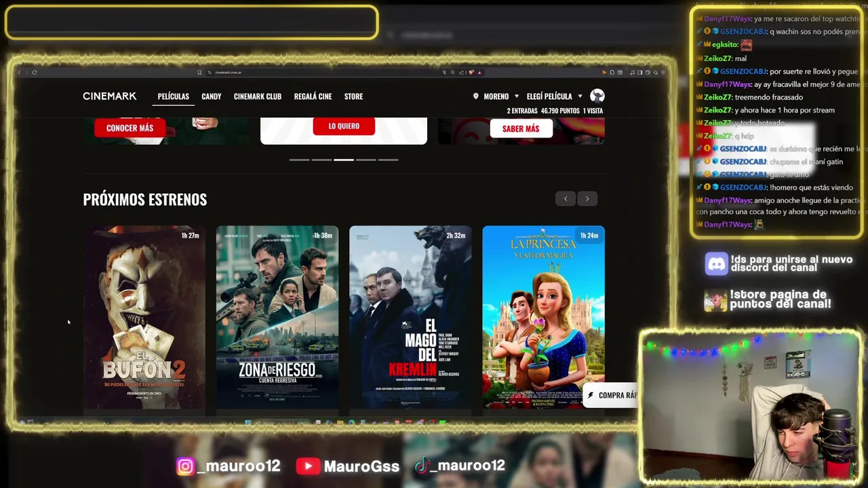The width and height of the screenshot is (868, 488).
Task: Show next upcoming releases with right arrow
Action: (587, 199)
